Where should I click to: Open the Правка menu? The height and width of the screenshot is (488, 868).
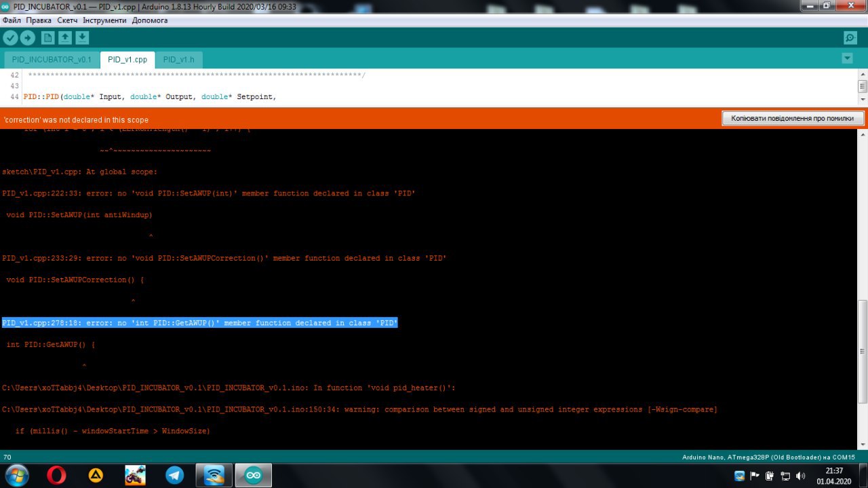tap(39, 20)
